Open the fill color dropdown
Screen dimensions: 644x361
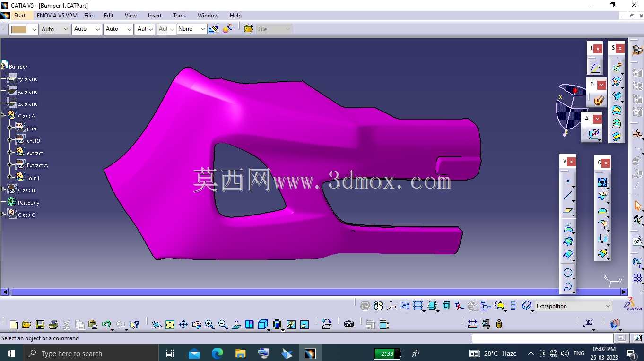pos(34,29)
